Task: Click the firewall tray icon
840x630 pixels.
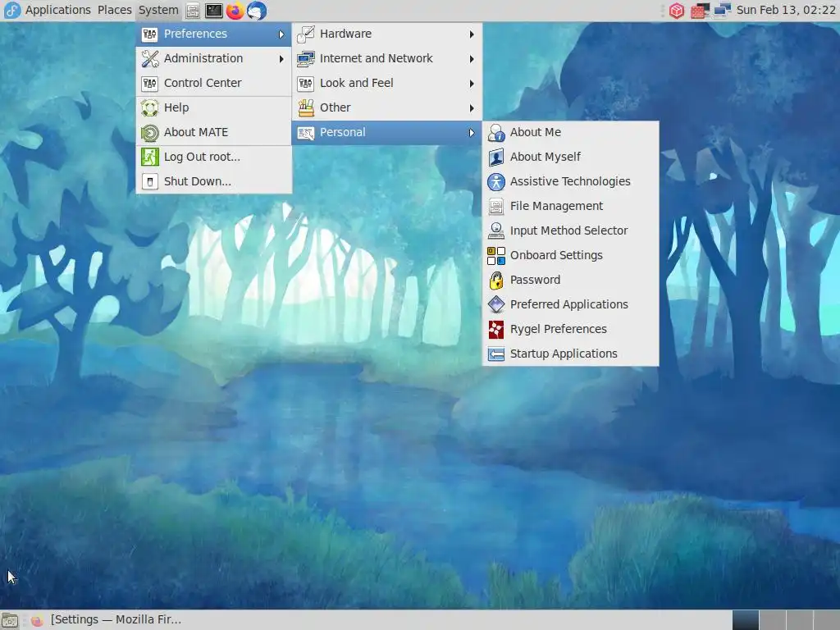Action: pos(700,10)
